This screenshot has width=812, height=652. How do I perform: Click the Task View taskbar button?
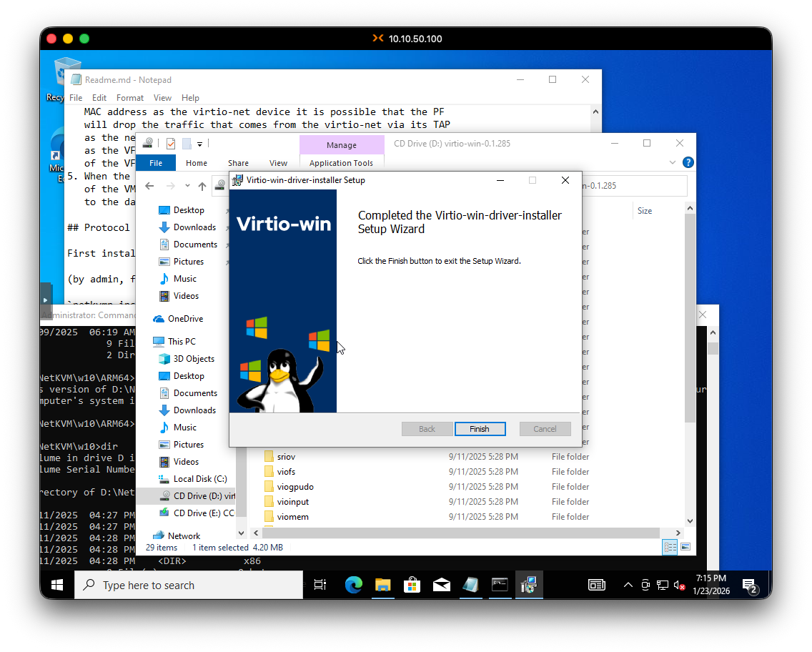coord(320,585)
